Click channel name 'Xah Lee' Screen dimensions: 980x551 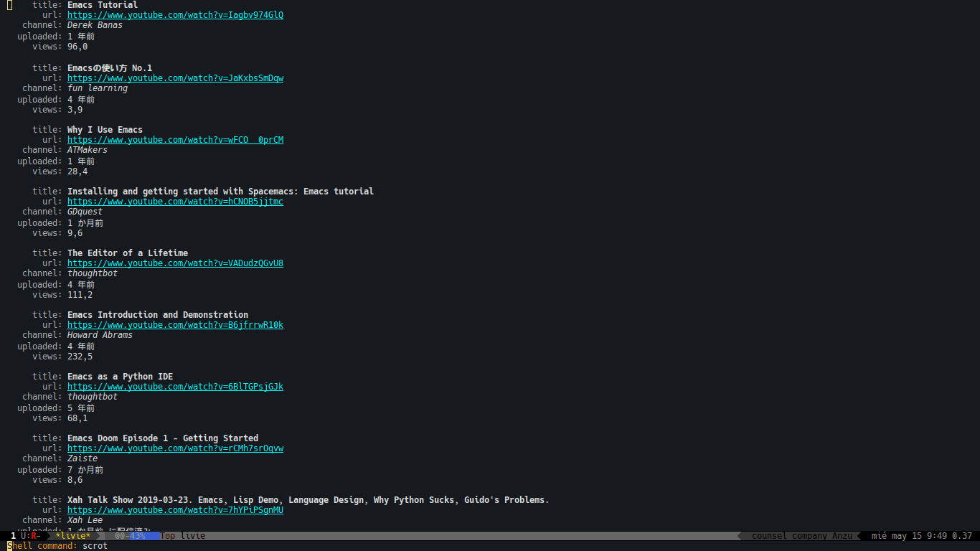pyautogui.click(x=85, y=520)
